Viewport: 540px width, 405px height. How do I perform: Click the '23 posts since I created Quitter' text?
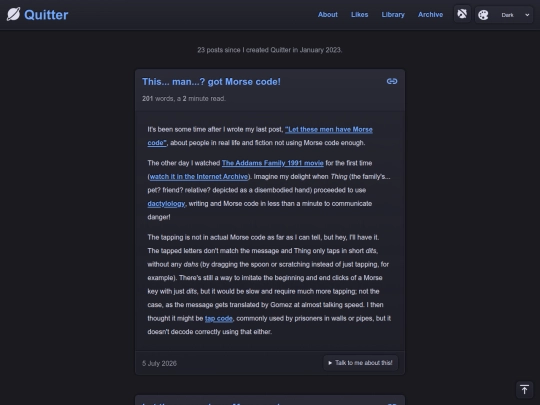tap(270, 50)
